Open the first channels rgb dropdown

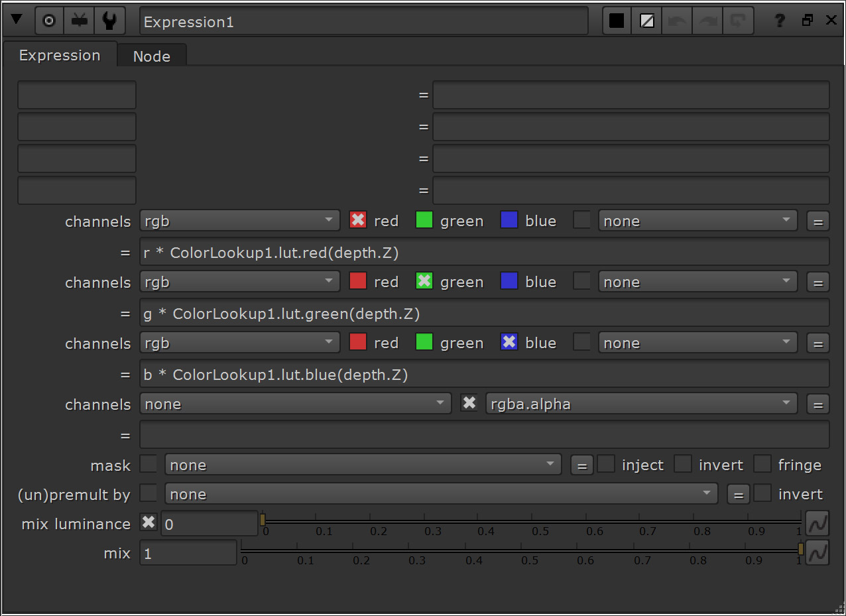(239, 220)
